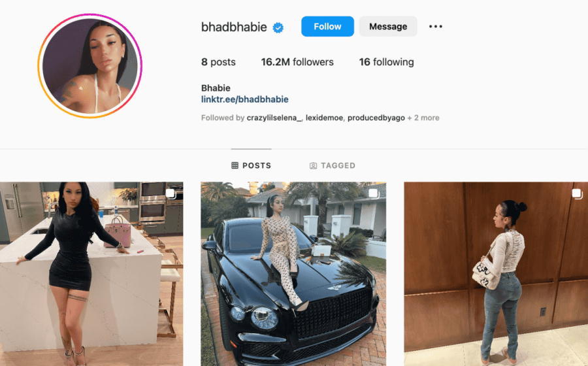Expand the '+ 2 more' followers
The image size is (588, 366).
pyautogui.click(x=423, y=118)
